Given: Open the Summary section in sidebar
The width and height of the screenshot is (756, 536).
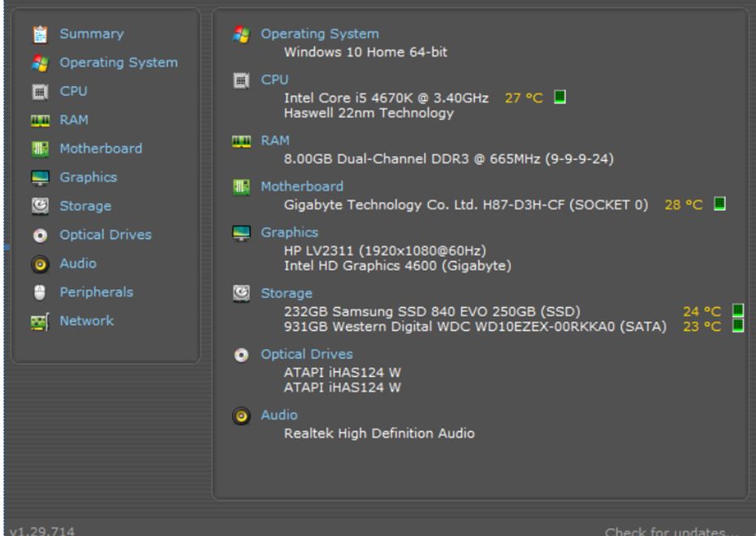Looking at the screenshot, I should click(x=92, y=34).
